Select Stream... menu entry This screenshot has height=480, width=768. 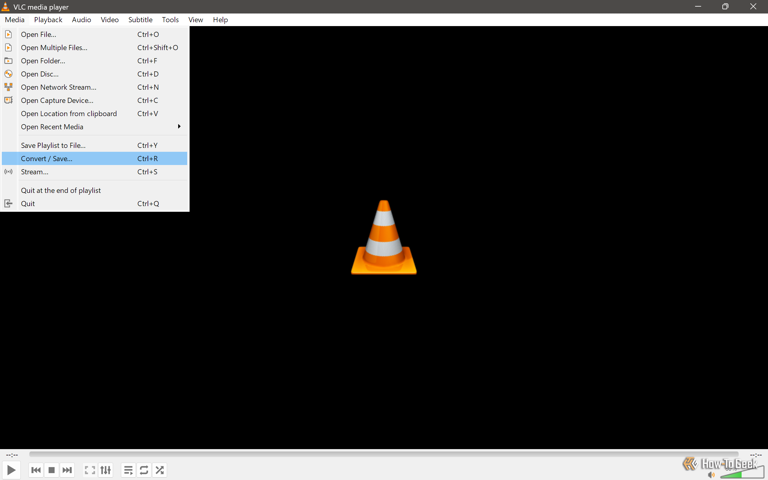coord(95,172)
